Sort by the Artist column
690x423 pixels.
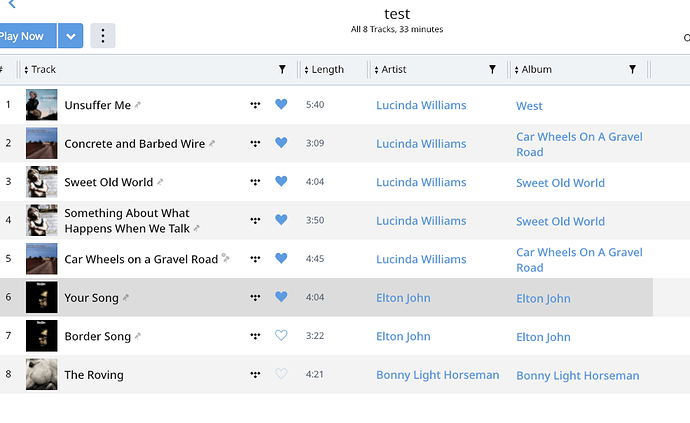point(390,70)
